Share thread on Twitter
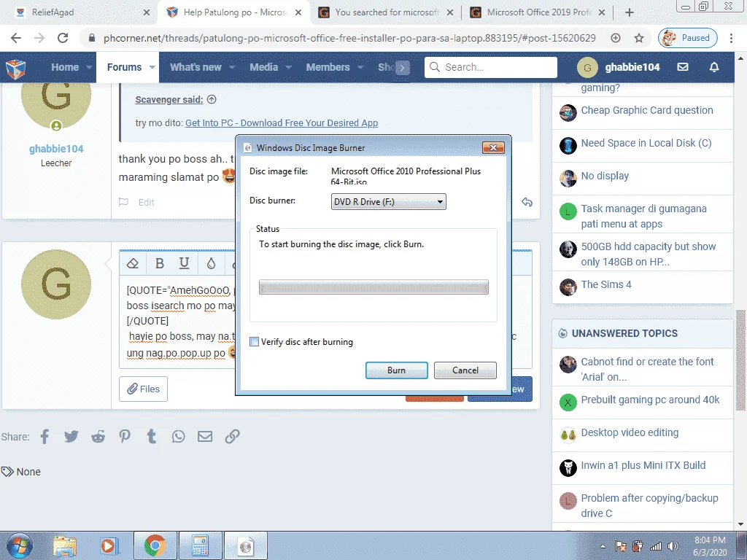Screen dimensions: 747x560 [71, 436]
